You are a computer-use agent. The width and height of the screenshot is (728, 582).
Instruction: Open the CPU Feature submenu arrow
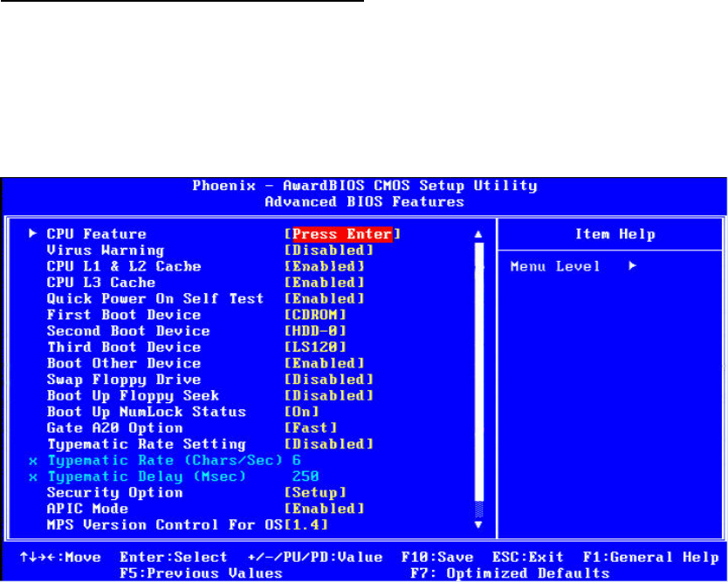point(32,233)
